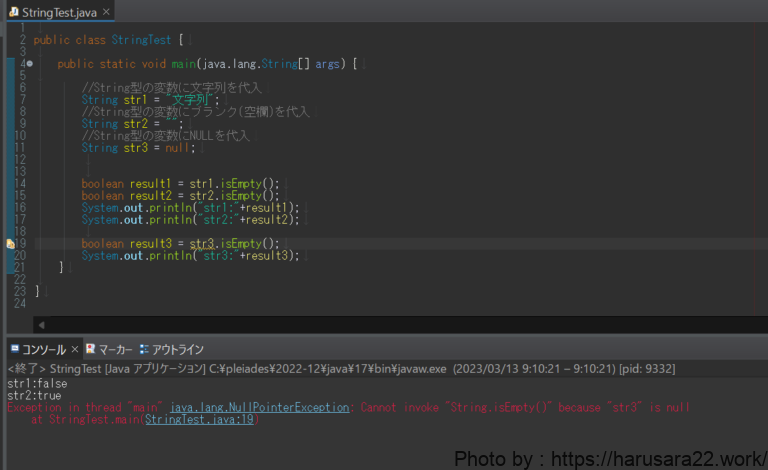768x470 pixels.
Task: Click the marker icon beside マーカー
Action: point(91,349)
